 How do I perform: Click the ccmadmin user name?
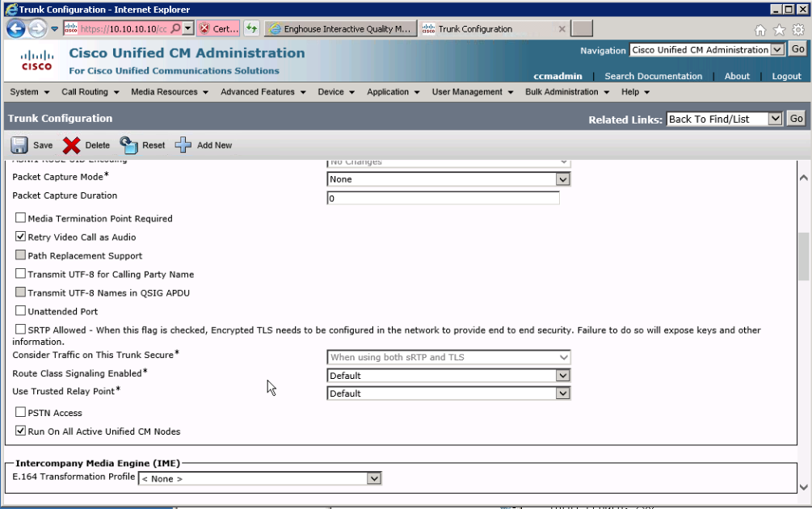[x=557, y=76]
